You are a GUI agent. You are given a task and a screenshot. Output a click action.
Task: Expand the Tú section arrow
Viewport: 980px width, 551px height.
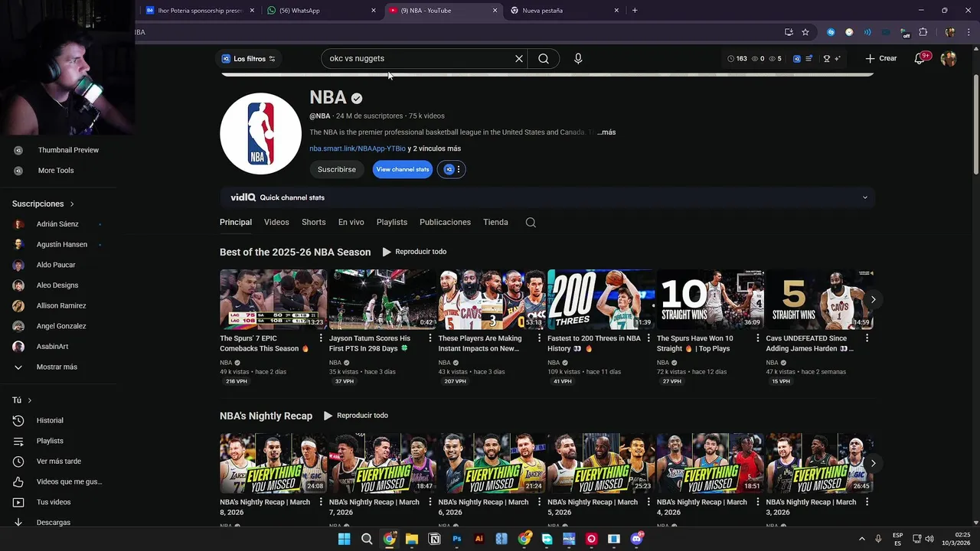point(30,400)
